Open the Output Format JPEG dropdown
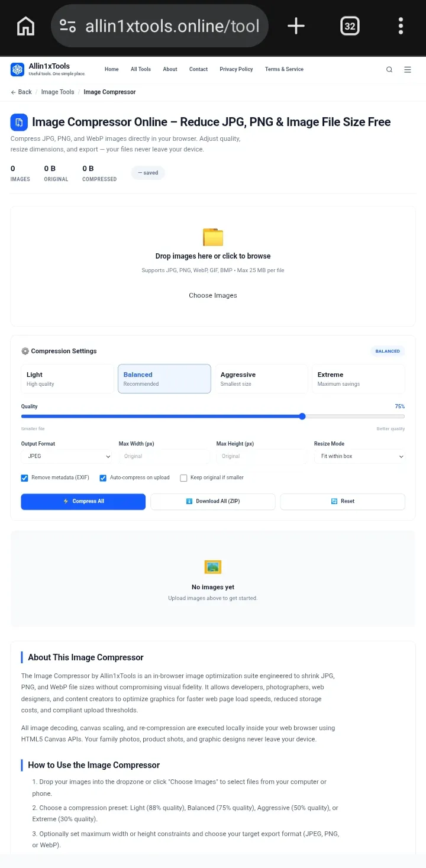 tap(67, 456)
